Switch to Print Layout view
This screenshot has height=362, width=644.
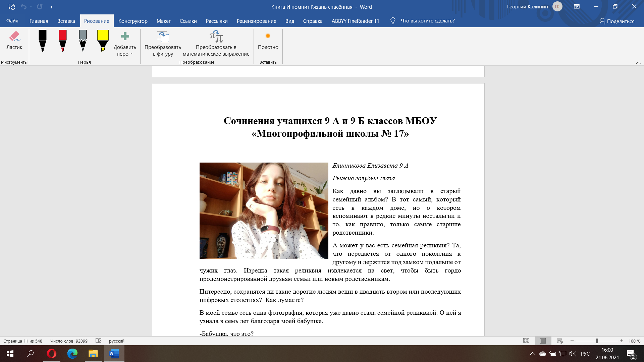click(543, 341)
